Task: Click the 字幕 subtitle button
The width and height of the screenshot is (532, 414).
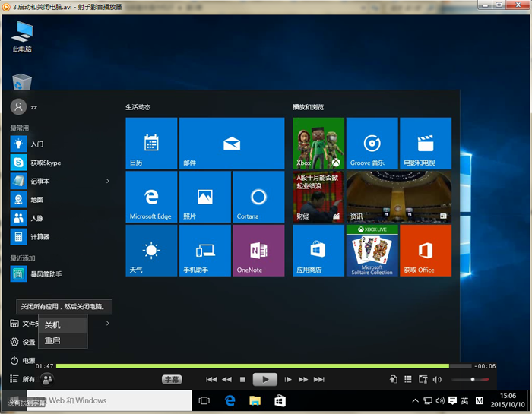Action: point(172,379)
